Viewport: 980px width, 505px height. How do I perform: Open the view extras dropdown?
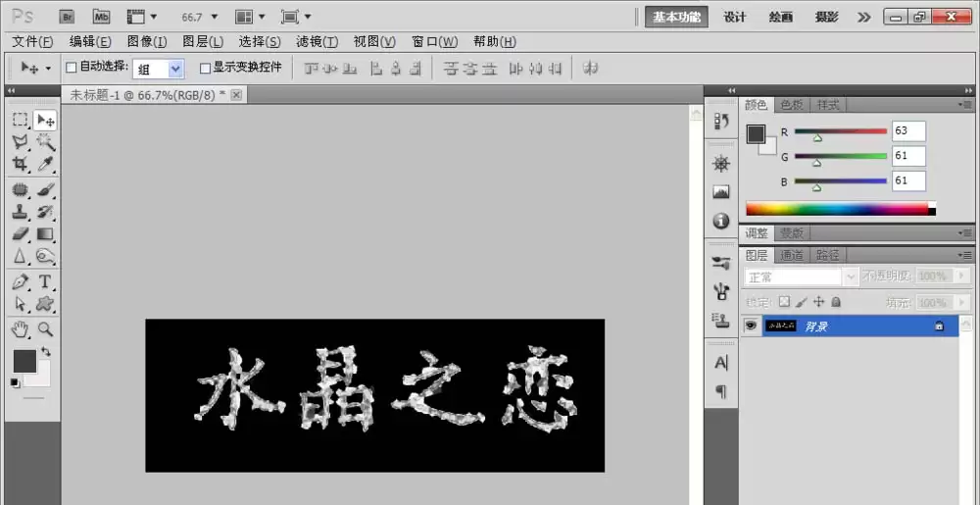click(x=142, y=17)
